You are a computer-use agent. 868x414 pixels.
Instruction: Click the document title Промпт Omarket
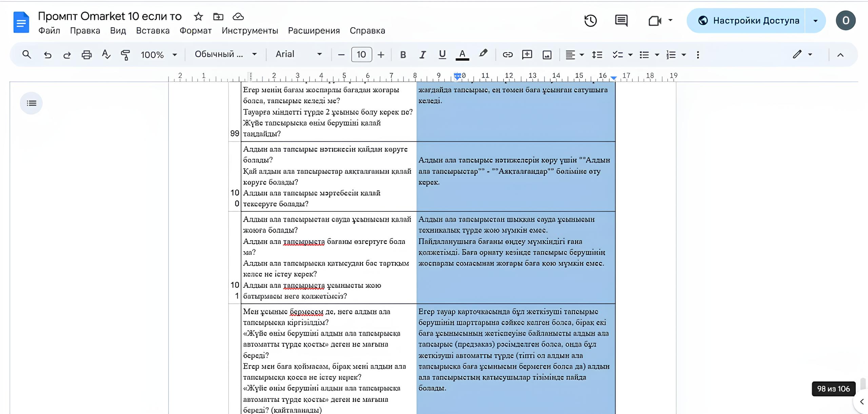(110, 16)
